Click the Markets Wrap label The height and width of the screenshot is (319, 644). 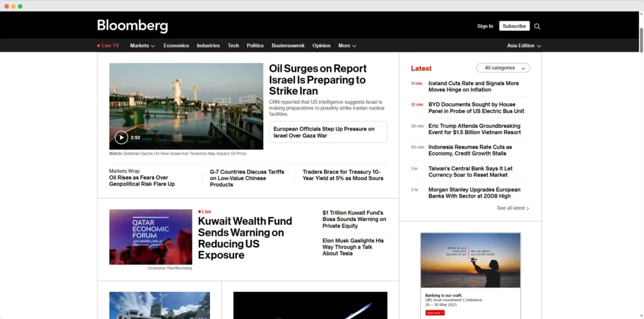click(x=124, y=171)
